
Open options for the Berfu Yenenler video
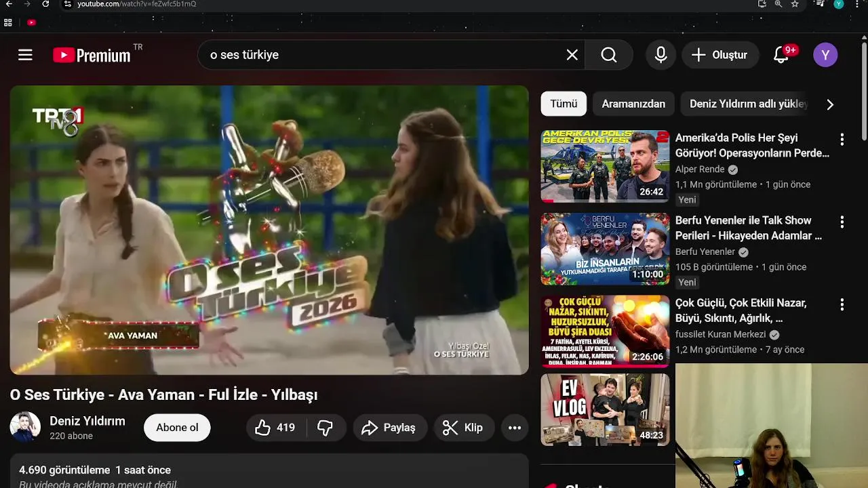(842, 222)
